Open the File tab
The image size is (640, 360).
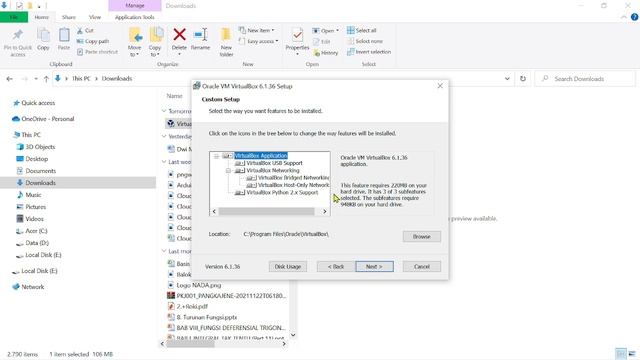[x=14, y=17]
